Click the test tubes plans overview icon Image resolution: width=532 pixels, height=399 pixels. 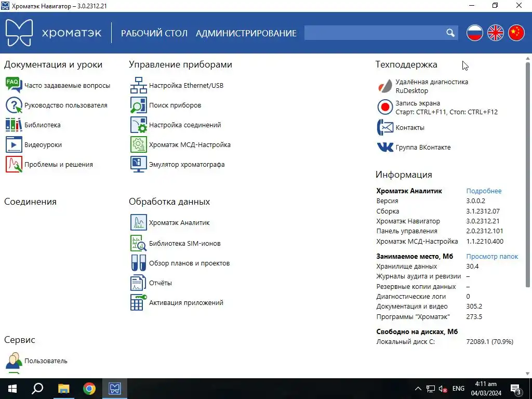(x=138, y=263)
